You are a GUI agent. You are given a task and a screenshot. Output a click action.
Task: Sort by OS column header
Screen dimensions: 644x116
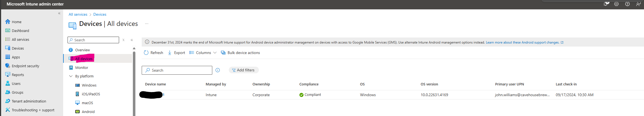[362, 84]
